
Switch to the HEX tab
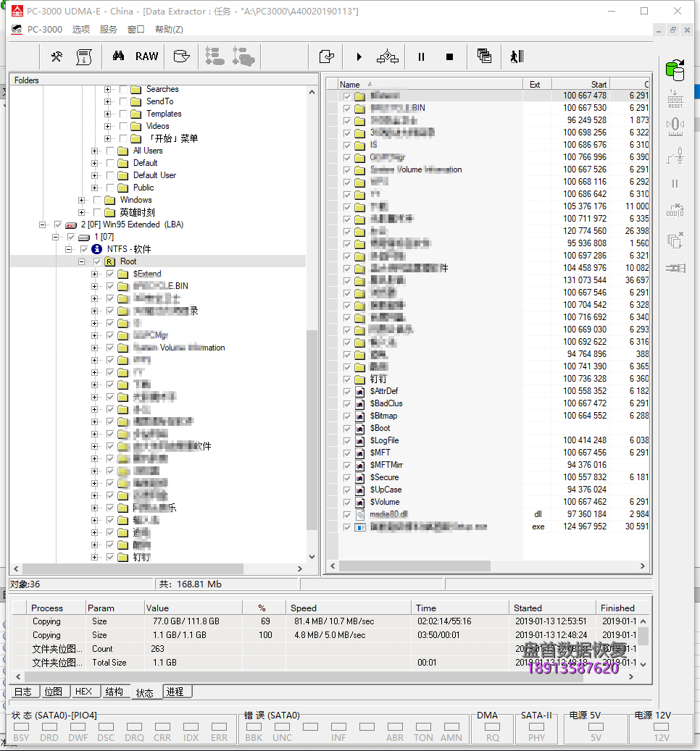click(x=83, y=692)
